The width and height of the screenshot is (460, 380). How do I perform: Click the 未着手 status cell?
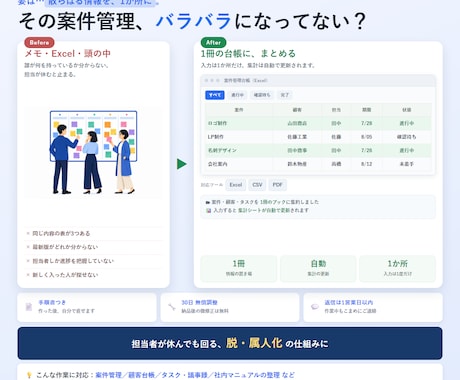tap(406, 164)
